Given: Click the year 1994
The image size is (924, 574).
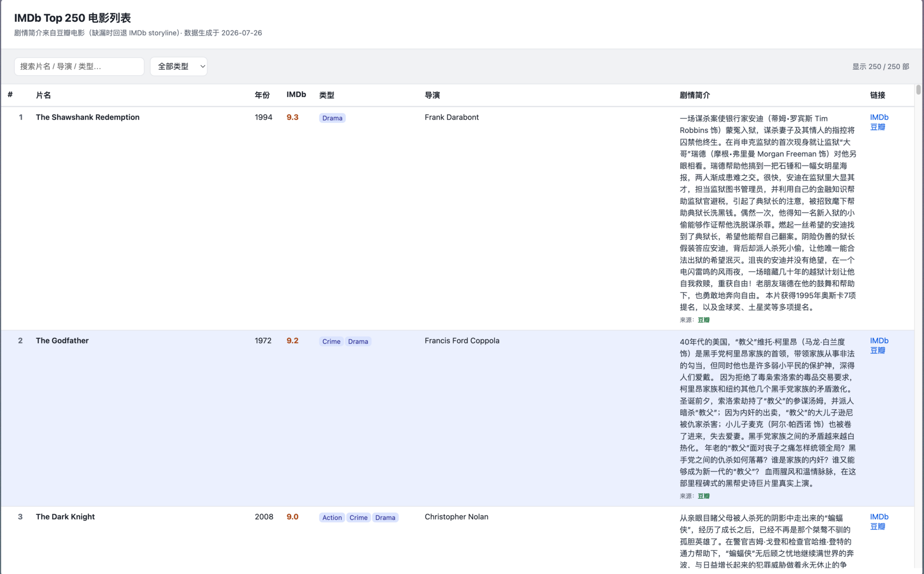Looking at the screenshot, I should click(263, 117).
